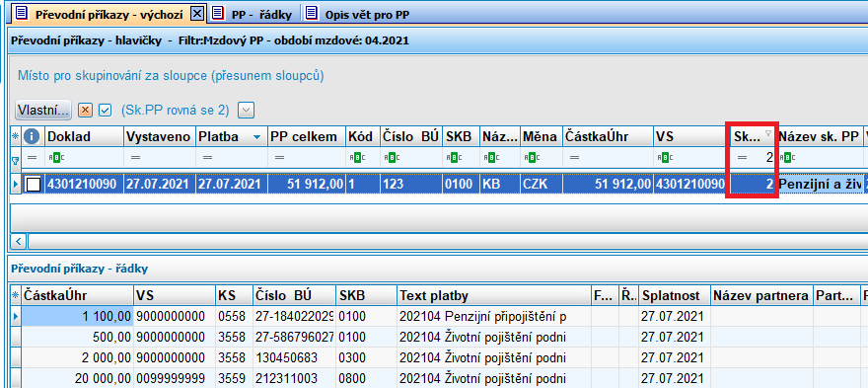Switch to Převodní příkazy - výchozí tab

click(x=109, y=15)
